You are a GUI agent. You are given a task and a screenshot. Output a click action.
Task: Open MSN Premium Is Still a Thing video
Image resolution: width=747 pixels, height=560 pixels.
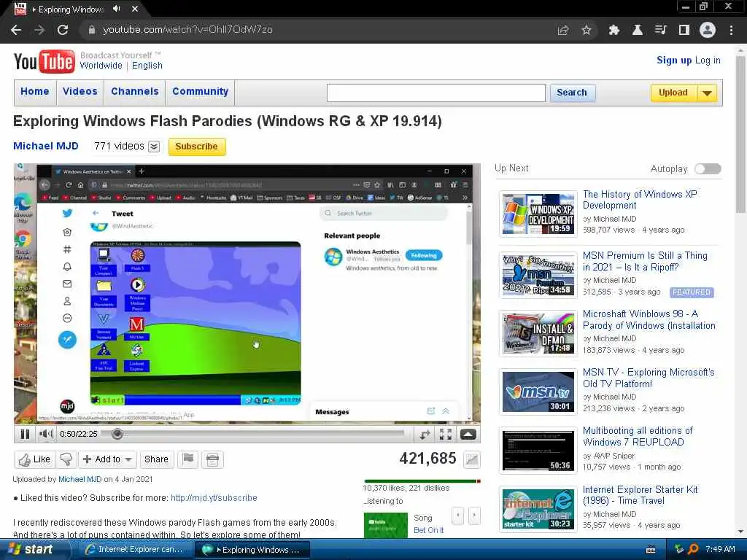645,261
